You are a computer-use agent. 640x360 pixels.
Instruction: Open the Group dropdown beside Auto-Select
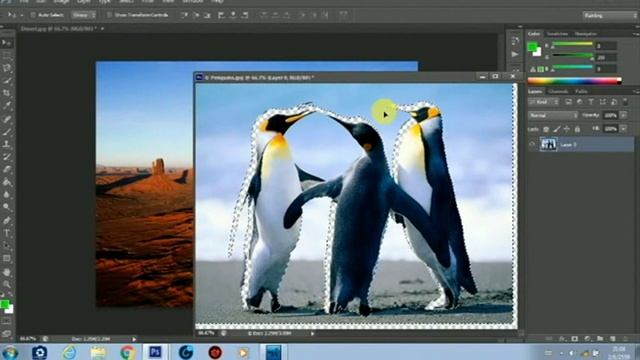[x=84, y=15]
